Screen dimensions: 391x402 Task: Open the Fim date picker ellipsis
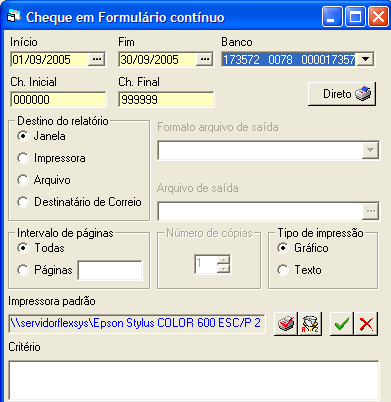pyautogui.click(x=205, y=59)
